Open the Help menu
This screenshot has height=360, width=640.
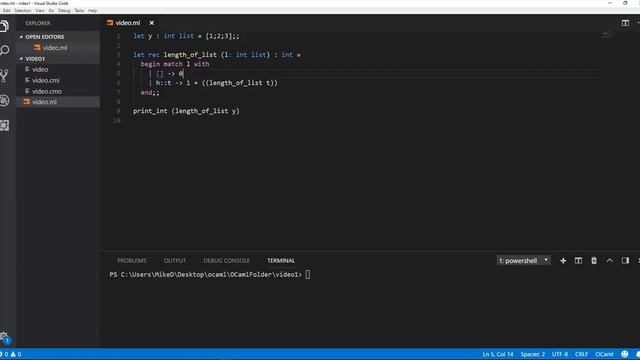(93, 11)
